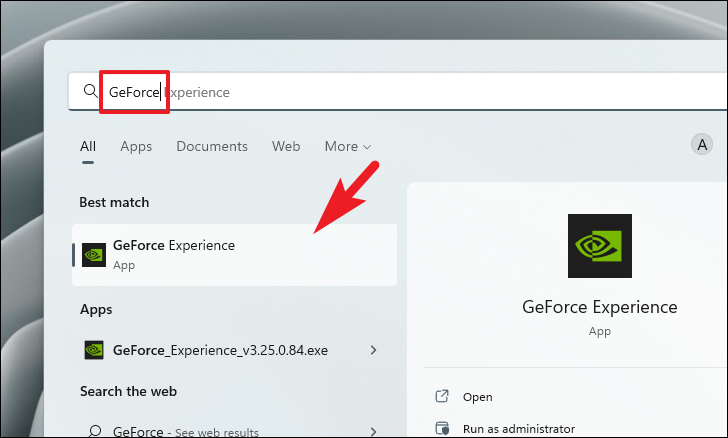Expand the GeForce web results chevron
This screenshot has width=728, height=438.
tap(373, 432)
